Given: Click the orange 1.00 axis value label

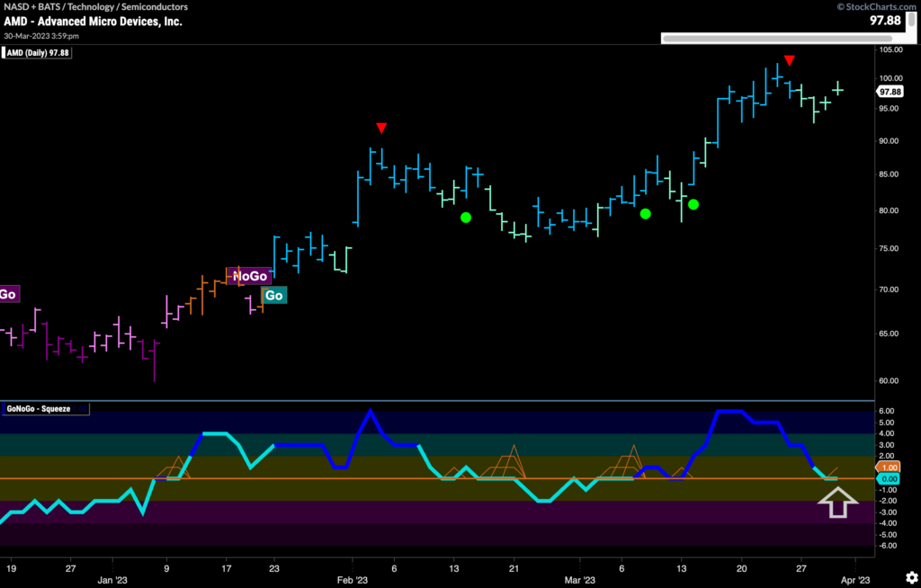Looking at the screenshot, I should coord(889,468).
